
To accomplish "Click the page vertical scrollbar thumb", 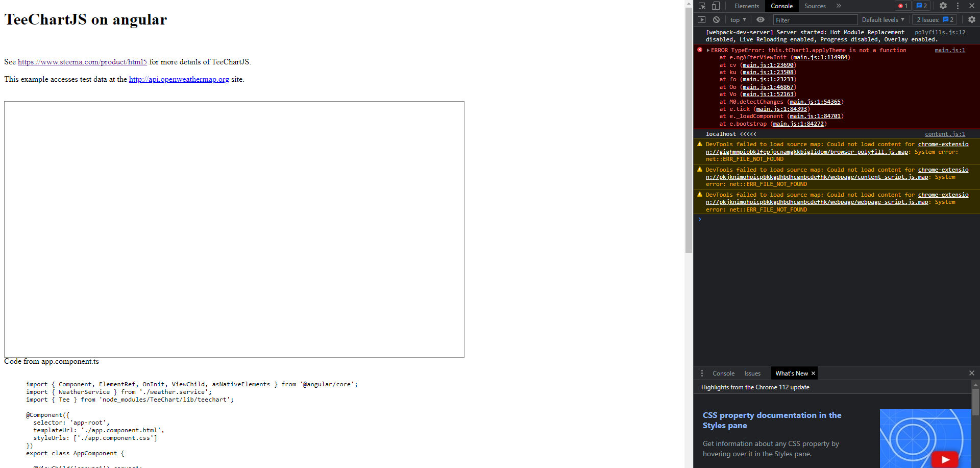I will (689, 130).
